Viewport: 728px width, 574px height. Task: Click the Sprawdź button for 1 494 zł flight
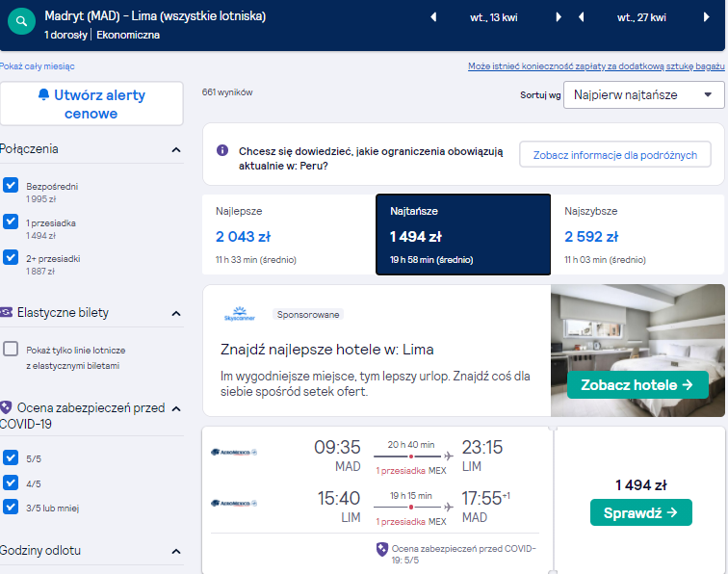640,512
